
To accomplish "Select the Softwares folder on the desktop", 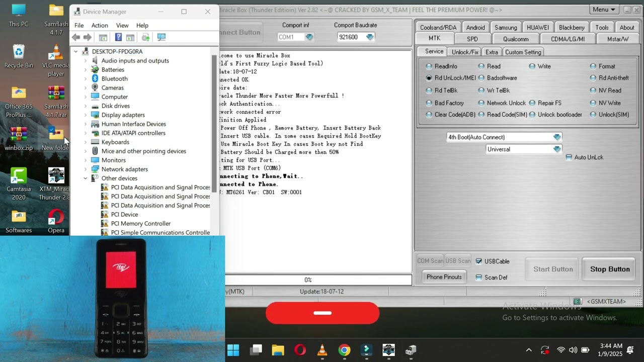I will [x=19, y=222].
